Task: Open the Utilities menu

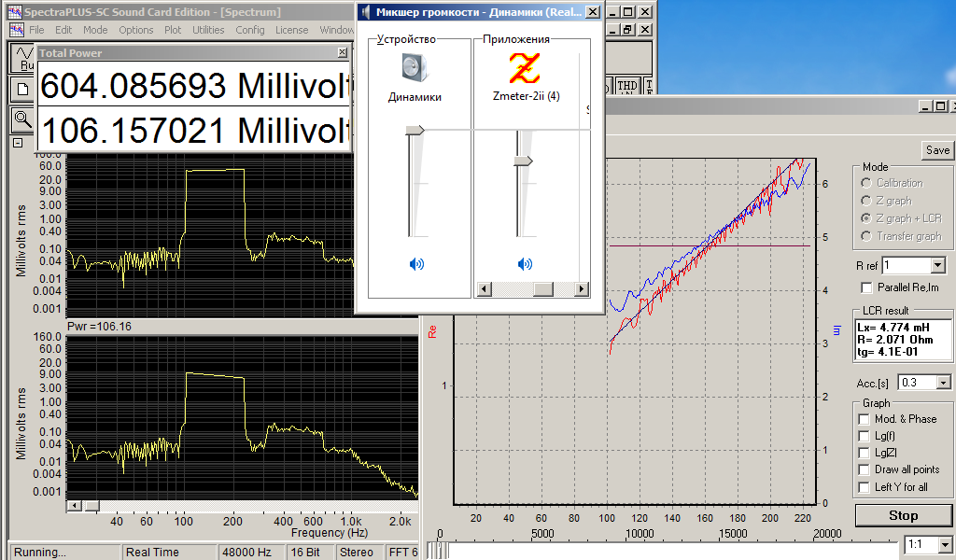Action: tap(208, 30)
